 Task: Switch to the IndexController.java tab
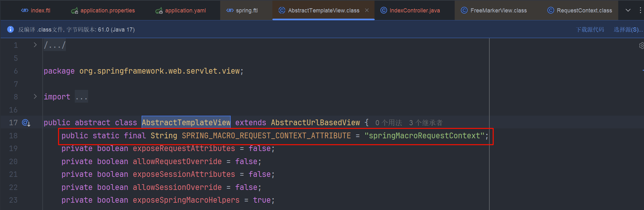pyautogui.click(x=414, y=11)
